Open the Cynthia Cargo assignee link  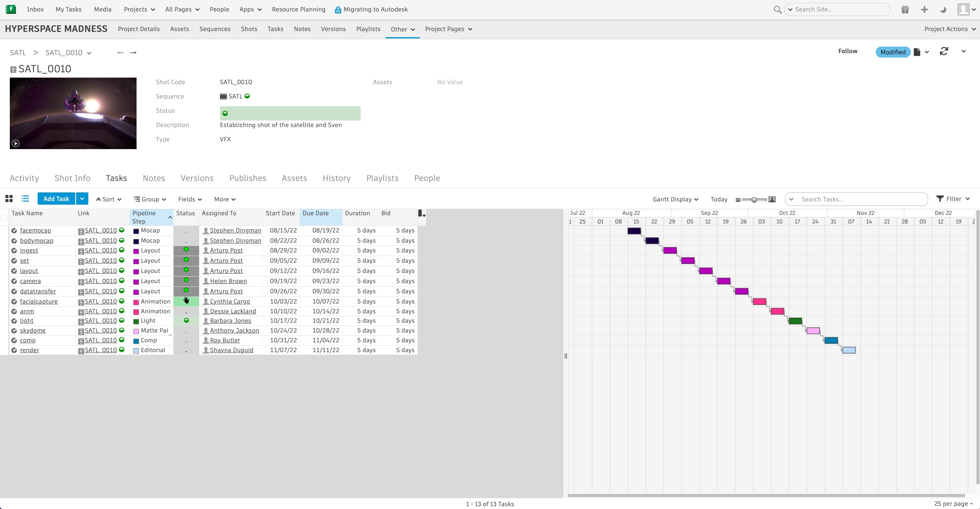230,301
